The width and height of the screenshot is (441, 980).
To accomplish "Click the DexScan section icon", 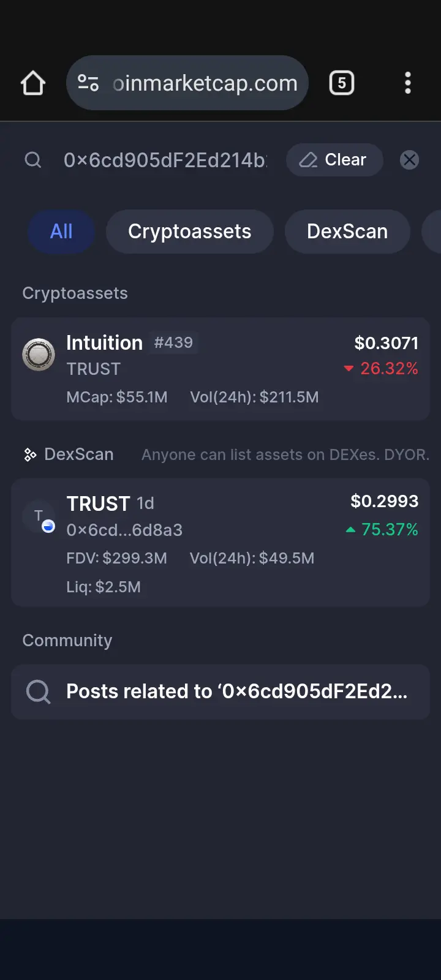I will click(30, 454).
